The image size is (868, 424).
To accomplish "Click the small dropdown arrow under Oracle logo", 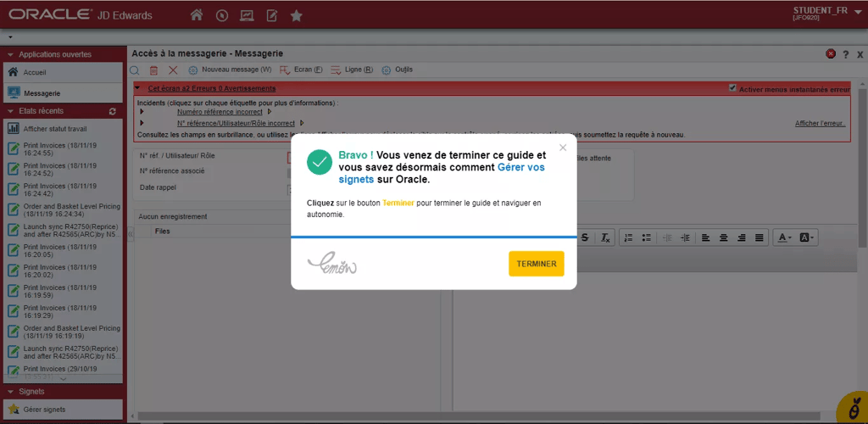I will pyautogui.click(x=10, y=37).
